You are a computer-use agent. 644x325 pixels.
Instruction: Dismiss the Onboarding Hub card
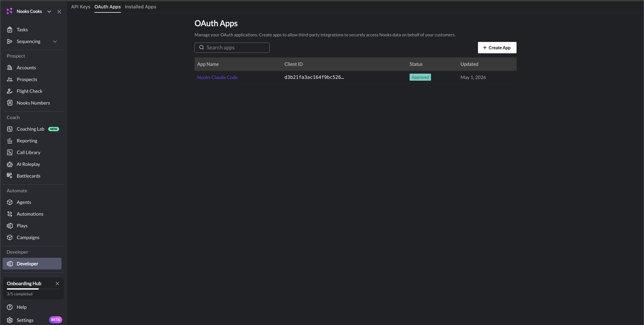[x=57, y=283]
